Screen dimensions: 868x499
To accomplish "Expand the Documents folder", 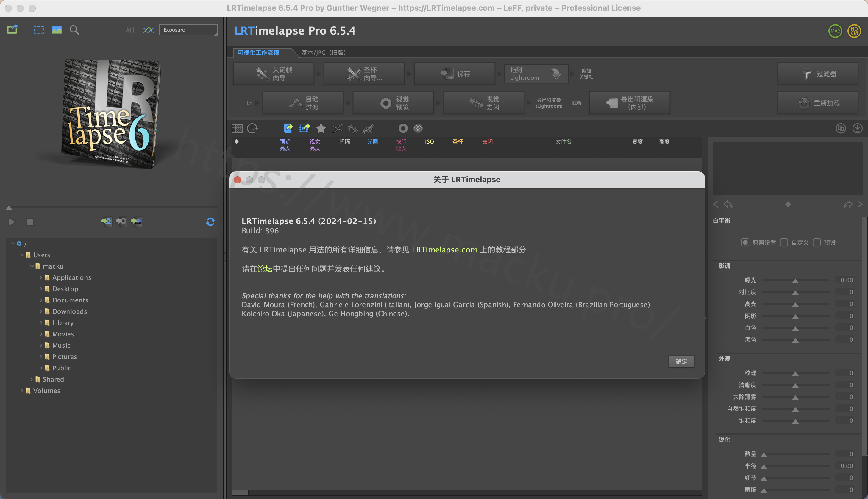I will [x=41, y=300].
